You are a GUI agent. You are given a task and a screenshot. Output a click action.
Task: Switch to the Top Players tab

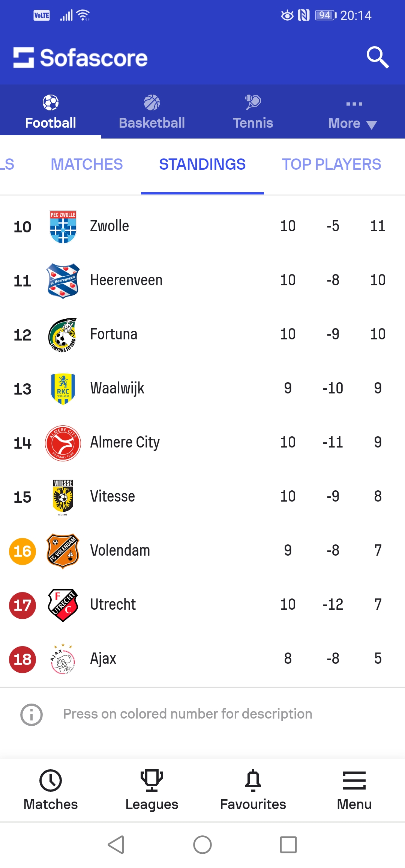tap(331, 164)
